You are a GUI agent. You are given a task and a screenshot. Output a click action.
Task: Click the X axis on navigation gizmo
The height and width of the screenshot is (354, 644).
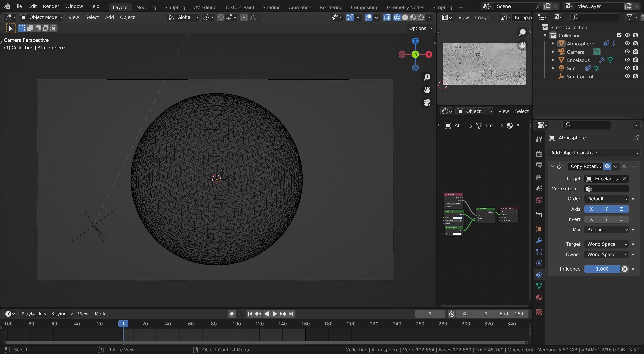coord(429,54)
